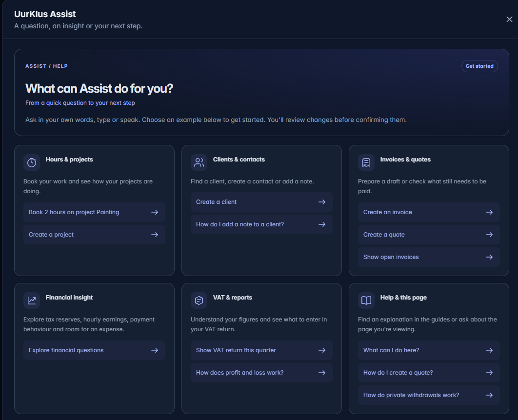Ask 'How does profit and loss work?'
Screen dimensions: 518x420
[x=261, y=373]
